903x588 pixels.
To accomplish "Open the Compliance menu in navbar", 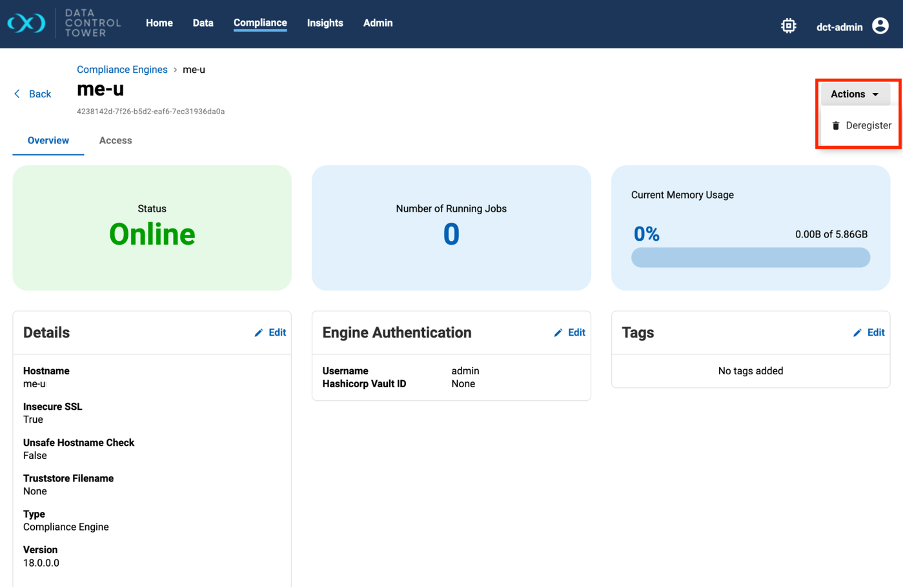I will (260, 23).
